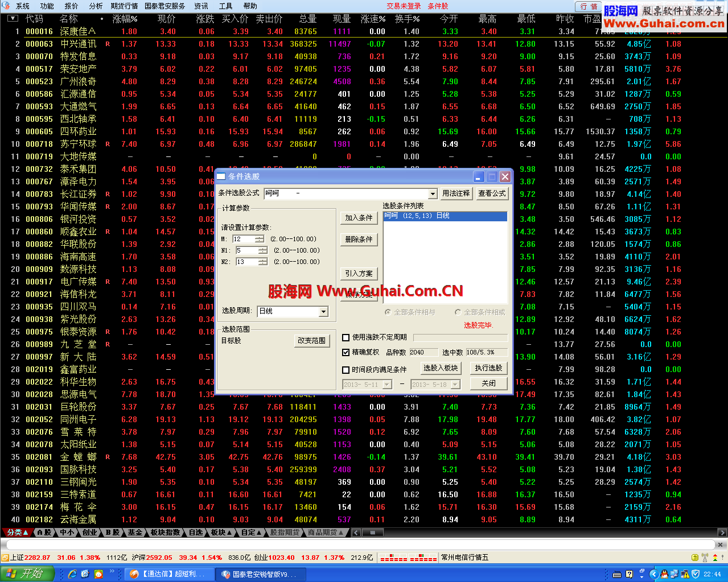The height and width of the screenshot is (582, 728).
Task: Select the 中兴通讯 stock row
Action: (x=364, y=44)
